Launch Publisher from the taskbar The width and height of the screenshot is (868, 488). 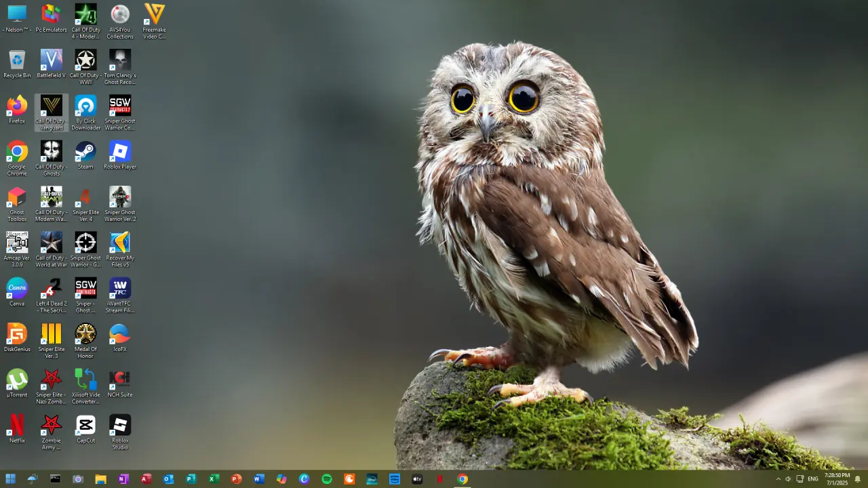(x=191, y=479)
